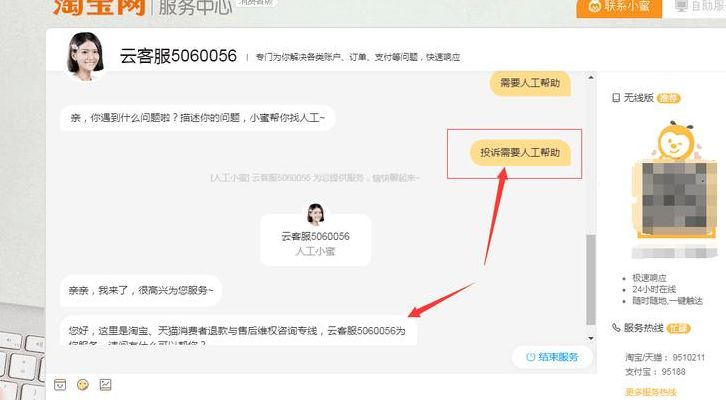726x400 pixels.
Task: Click the 云客服5060056 header name
Action: (x=178, y=56)
